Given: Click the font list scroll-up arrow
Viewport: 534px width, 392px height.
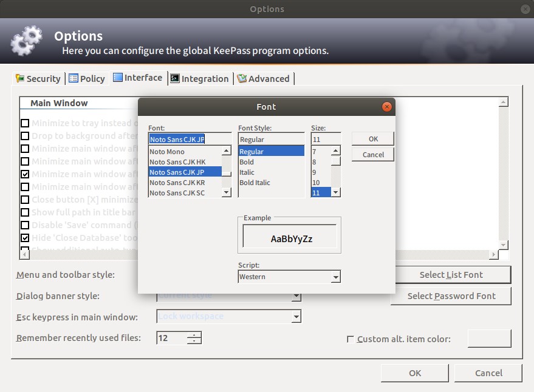Looking at the screenshot, I should click(227, 150).
